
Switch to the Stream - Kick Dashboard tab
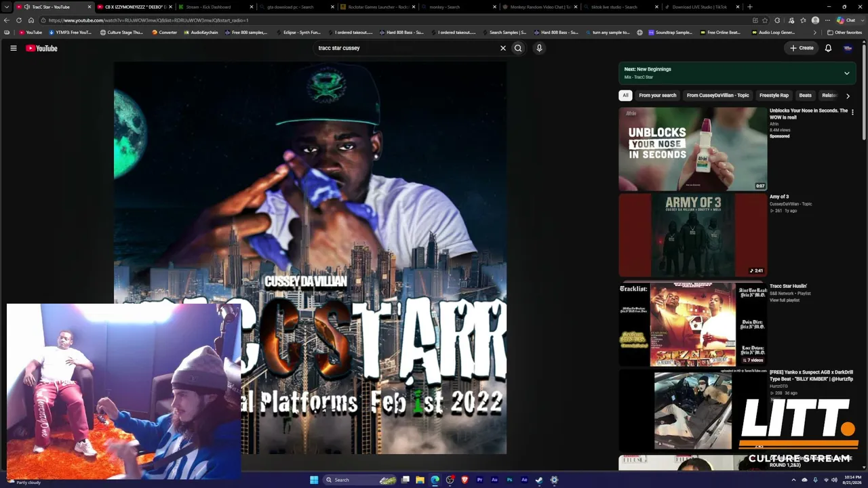[214, 7]
